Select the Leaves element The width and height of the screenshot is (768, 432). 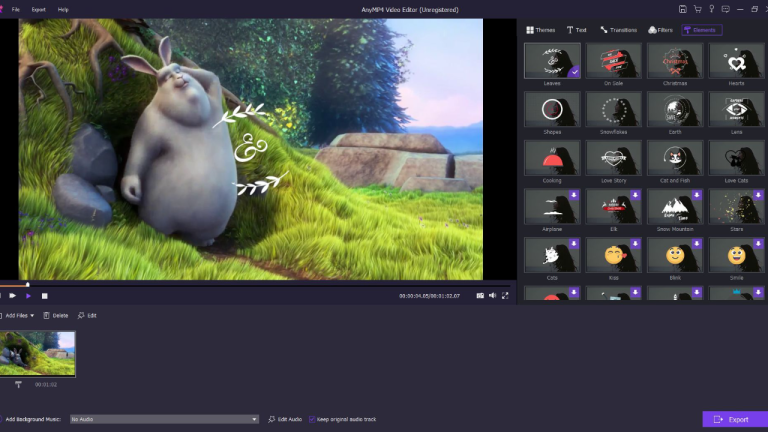coord(552,61)
